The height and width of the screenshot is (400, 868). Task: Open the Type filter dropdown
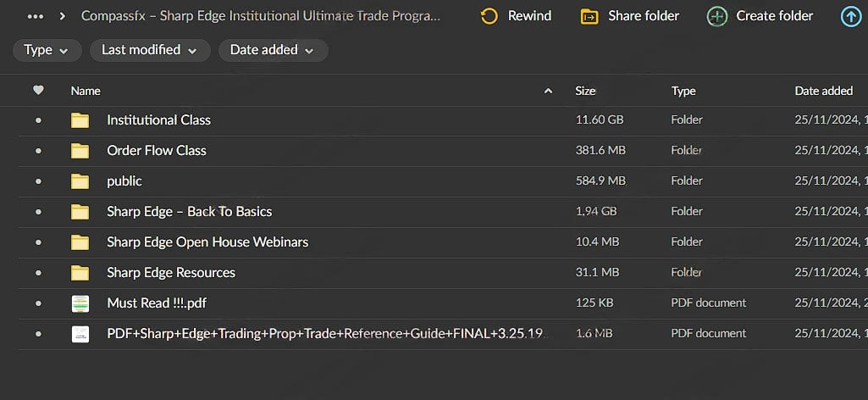[47, 50]
